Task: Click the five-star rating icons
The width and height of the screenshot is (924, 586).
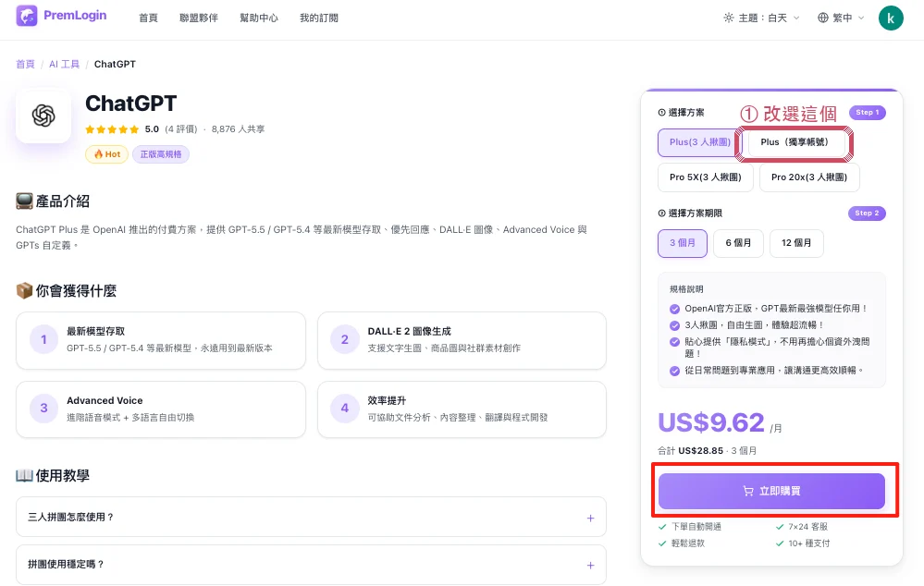Action: click(112, 129)
